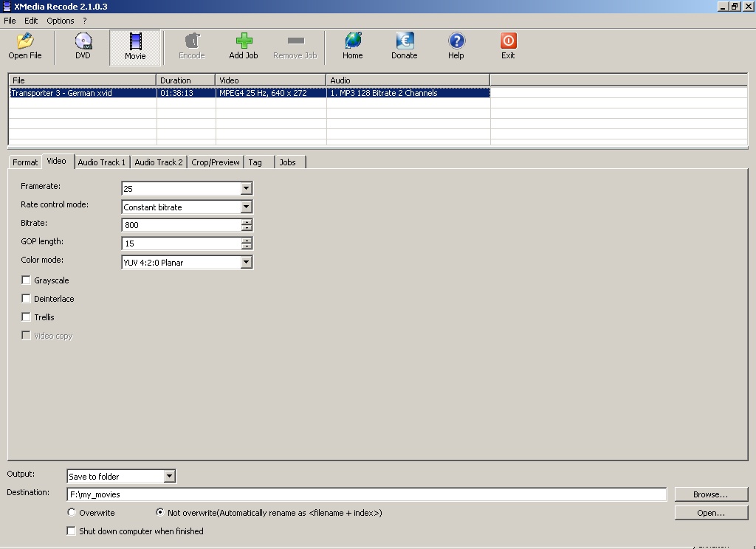Open Help with the question mark icon

click(x=456, y=41)
